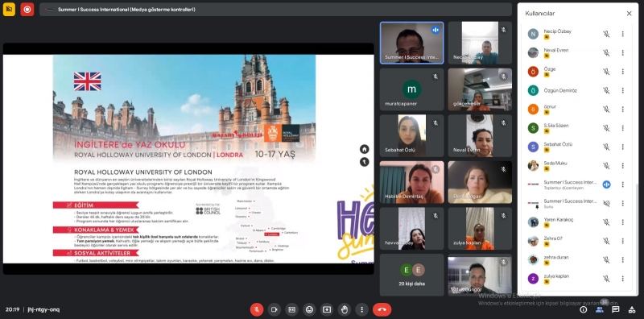This screenshot has width=644, height=319.
Task: End the call with red hang-up button
Action: pos(382,309)
